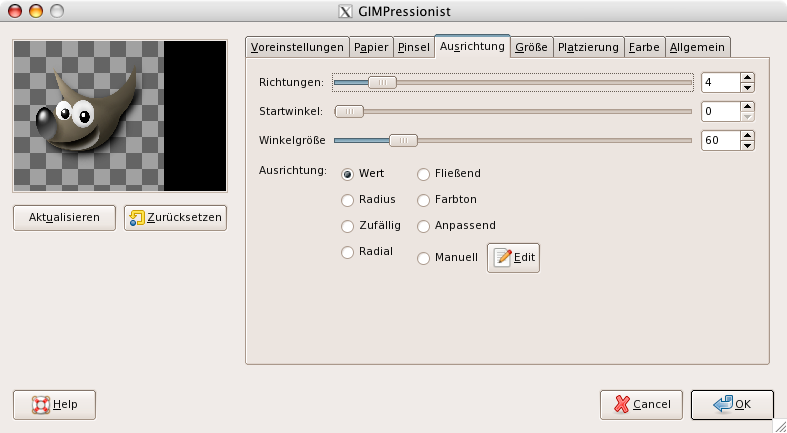Select the Farbton orientation option

pyautogui.click(x=424, y=200)
